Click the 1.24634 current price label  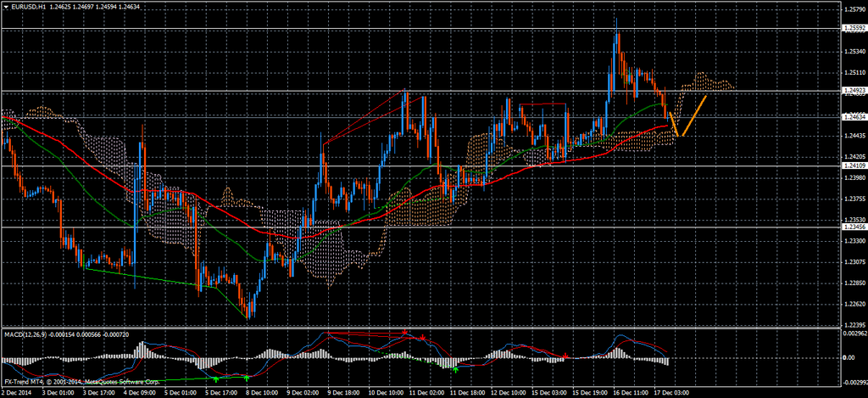[854, 116]
